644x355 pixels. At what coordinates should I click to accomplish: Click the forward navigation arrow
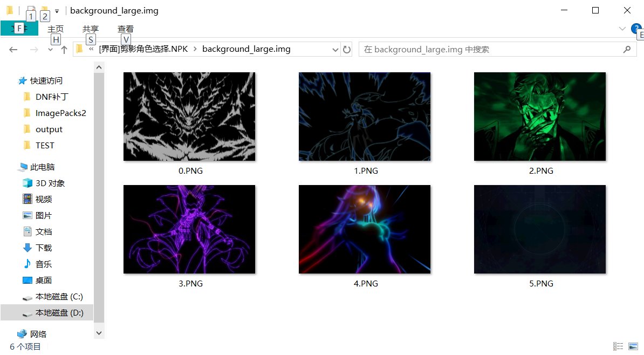click(34, 50)
